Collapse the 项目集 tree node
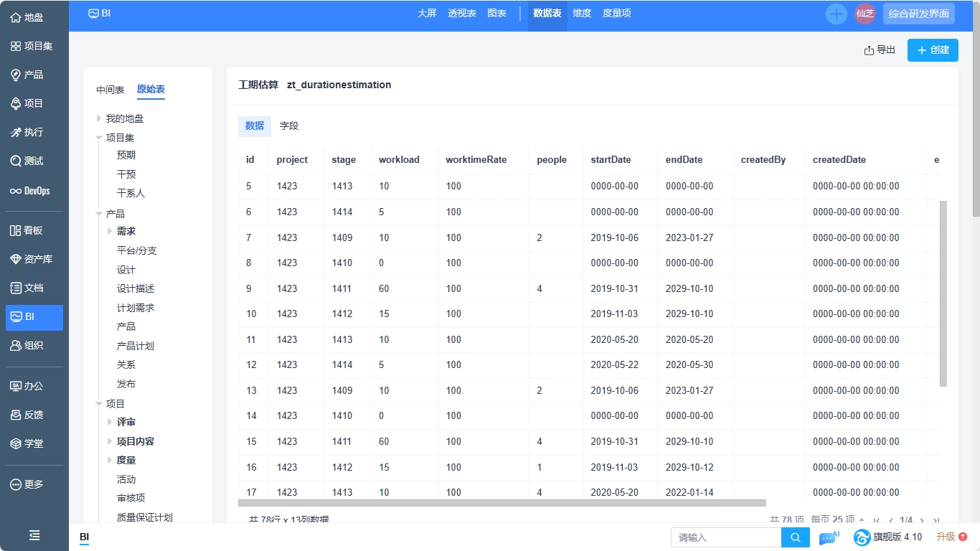 tap(98, 137)
